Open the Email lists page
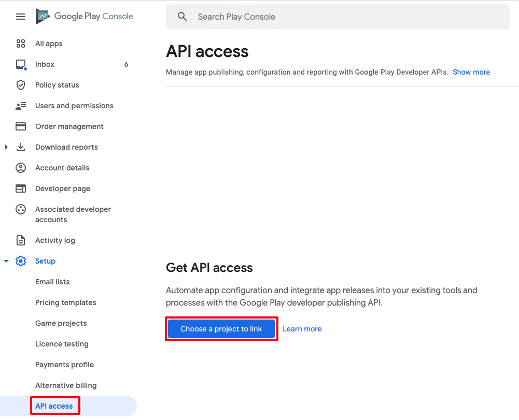This screenshot has height=420, width=519. [x=52, y=282]
